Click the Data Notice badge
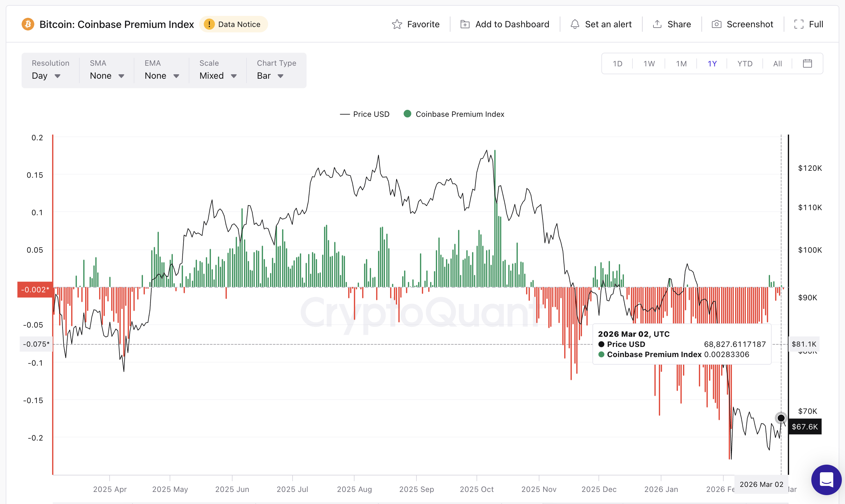This screenshot has height=504, width=845. [x=233, y=24]
